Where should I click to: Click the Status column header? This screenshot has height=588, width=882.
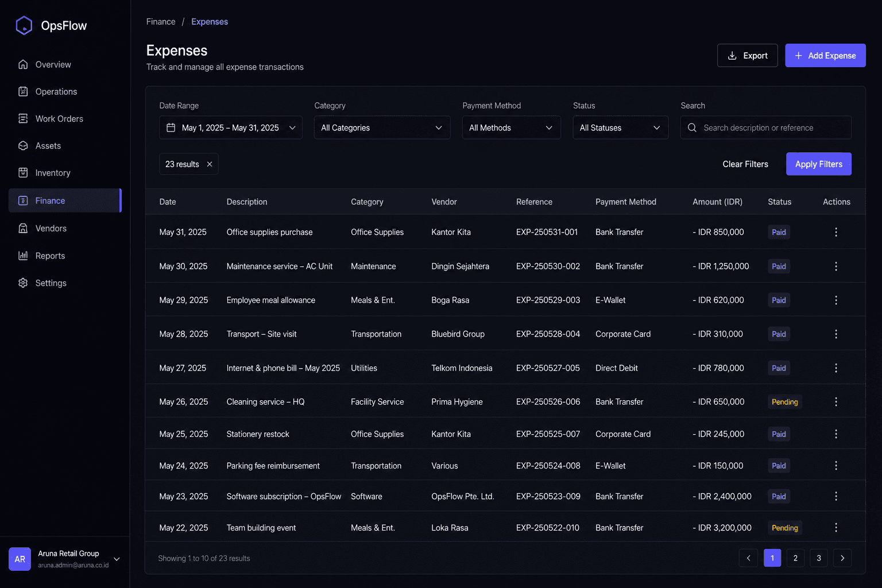(x=779, y=202)
